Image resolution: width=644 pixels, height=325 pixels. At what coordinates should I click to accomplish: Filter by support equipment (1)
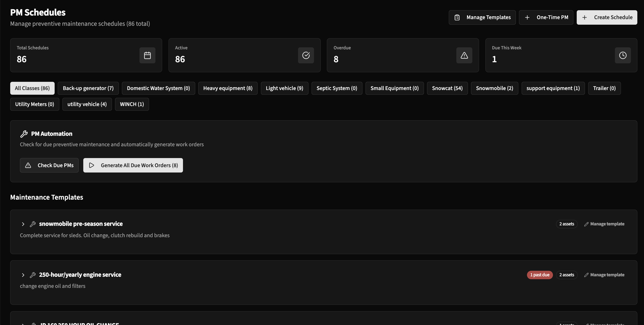coord(553,88)
